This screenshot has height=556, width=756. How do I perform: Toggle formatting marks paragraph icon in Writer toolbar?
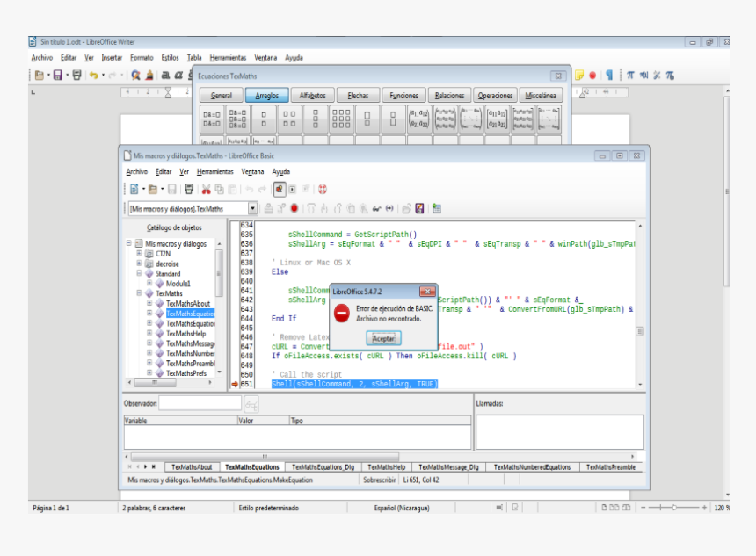click(x=609, y=76)
